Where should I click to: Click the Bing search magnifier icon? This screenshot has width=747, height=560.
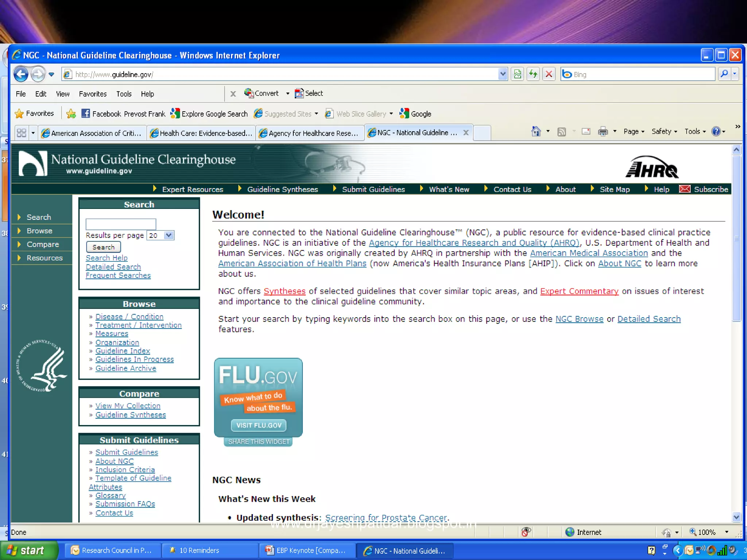724,74
